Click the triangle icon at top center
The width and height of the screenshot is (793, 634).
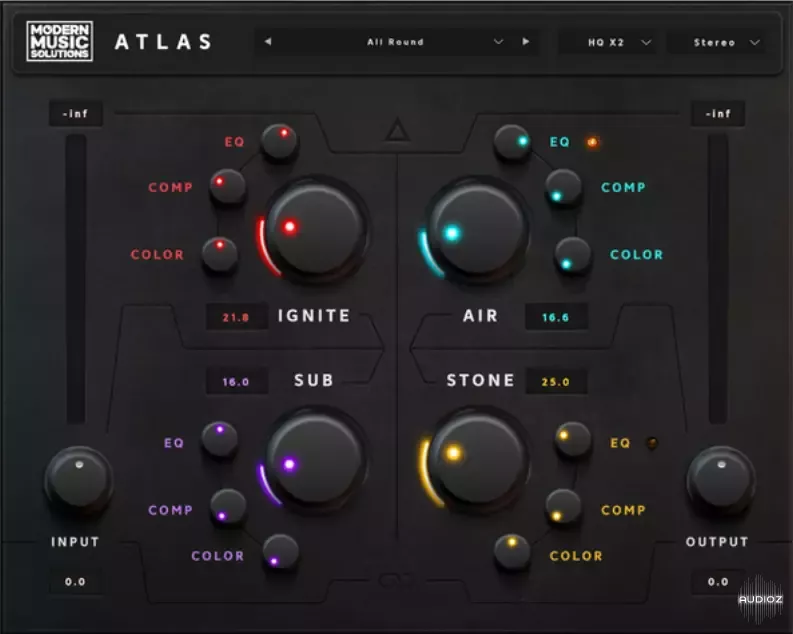tap(398, 131)
